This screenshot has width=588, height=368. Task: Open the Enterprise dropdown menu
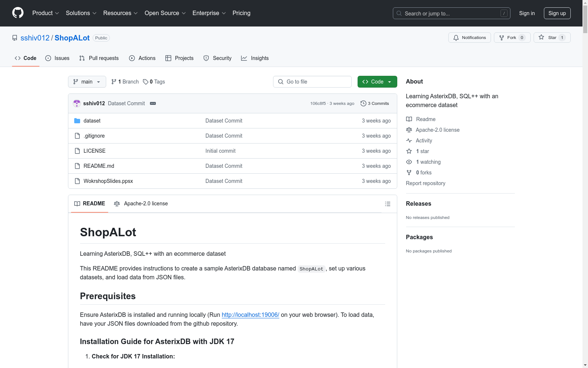click(x=209, y=13)
